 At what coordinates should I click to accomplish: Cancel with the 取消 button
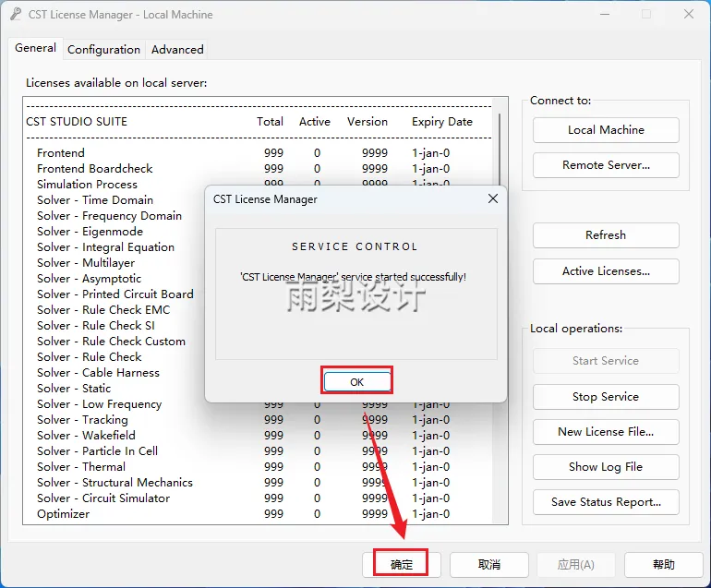click(x=489, y=564)
